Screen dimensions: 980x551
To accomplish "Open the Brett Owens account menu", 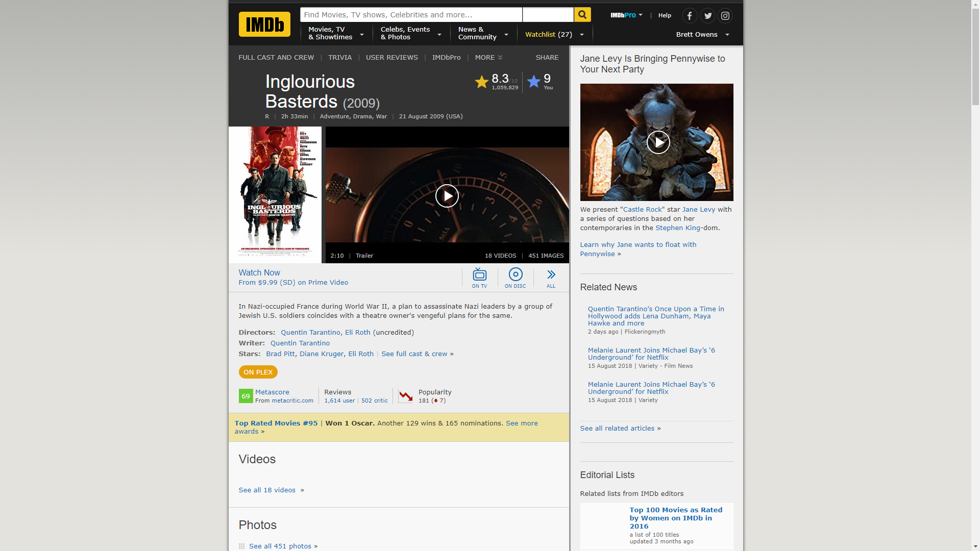I will (702, 35).
